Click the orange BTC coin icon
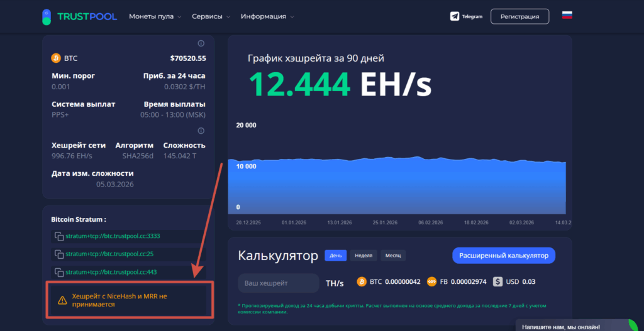Image resolution: width=644 pixels, height=331 pixels. 56,58
